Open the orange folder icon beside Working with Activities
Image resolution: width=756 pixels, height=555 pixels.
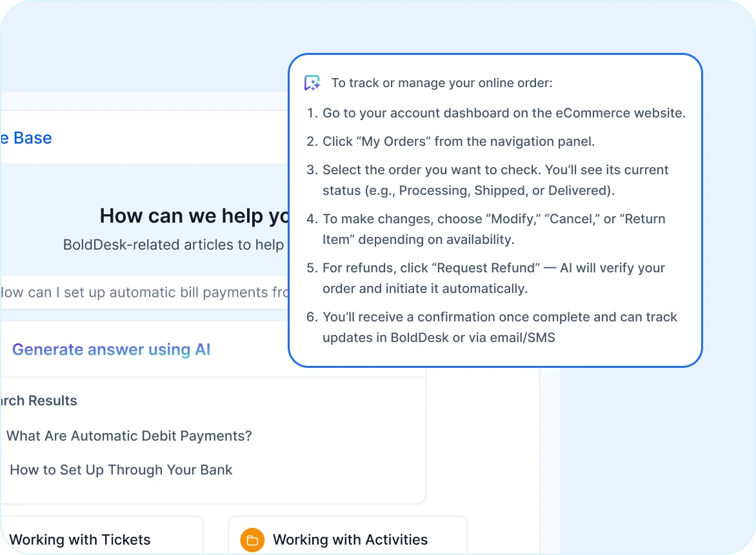[252, 540]
